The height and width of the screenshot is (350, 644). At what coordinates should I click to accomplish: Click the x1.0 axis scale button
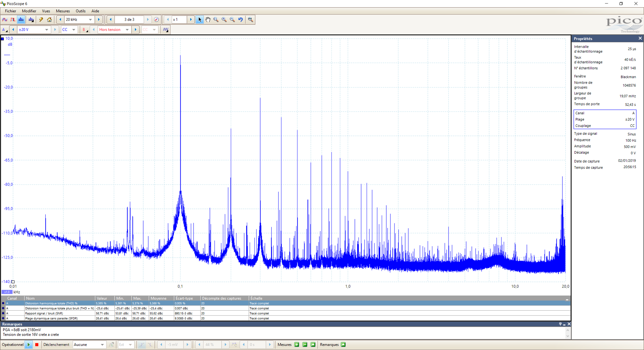[x=7, y=292]
